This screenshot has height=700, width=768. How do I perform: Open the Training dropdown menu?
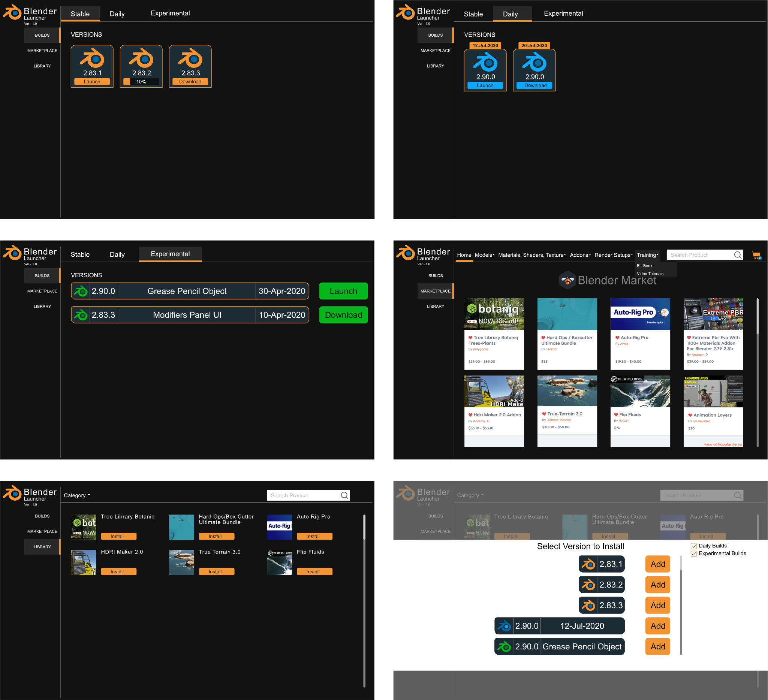(647, 255)
